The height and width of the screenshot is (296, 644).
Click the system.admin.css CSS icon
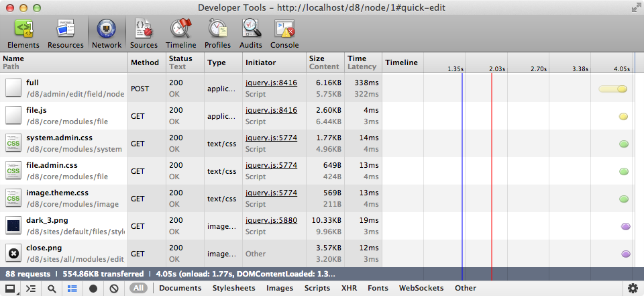(13, 144)
